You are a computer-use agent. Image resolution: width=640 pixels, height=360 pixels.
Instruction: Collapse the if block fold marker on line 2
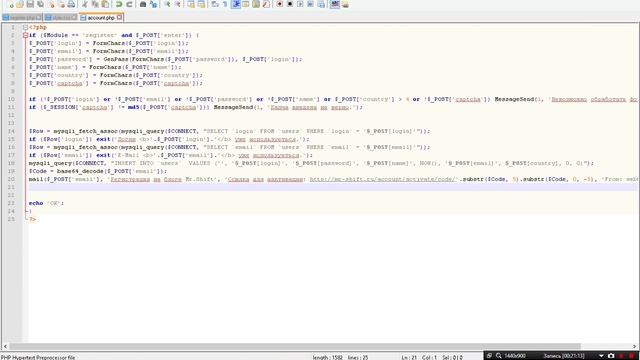(25, 36)
